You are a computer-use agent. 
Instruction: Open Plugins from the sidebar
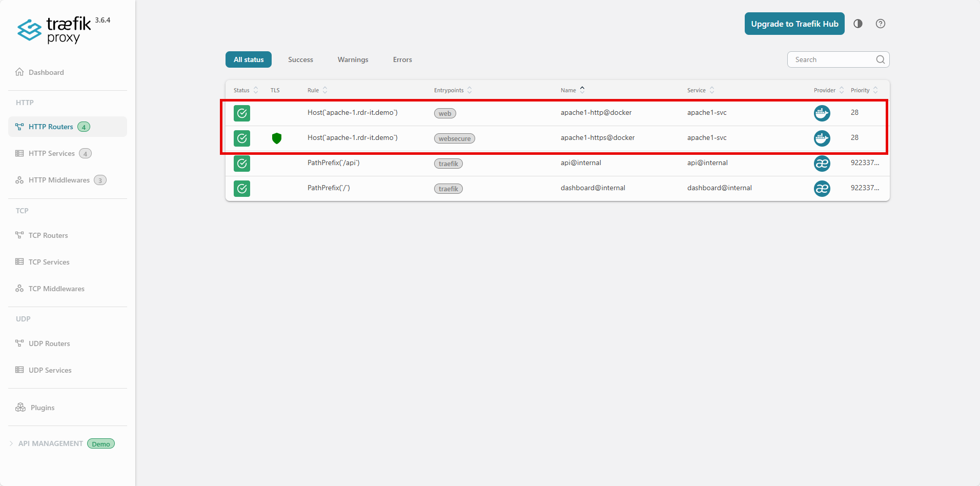tap(42, 408)
